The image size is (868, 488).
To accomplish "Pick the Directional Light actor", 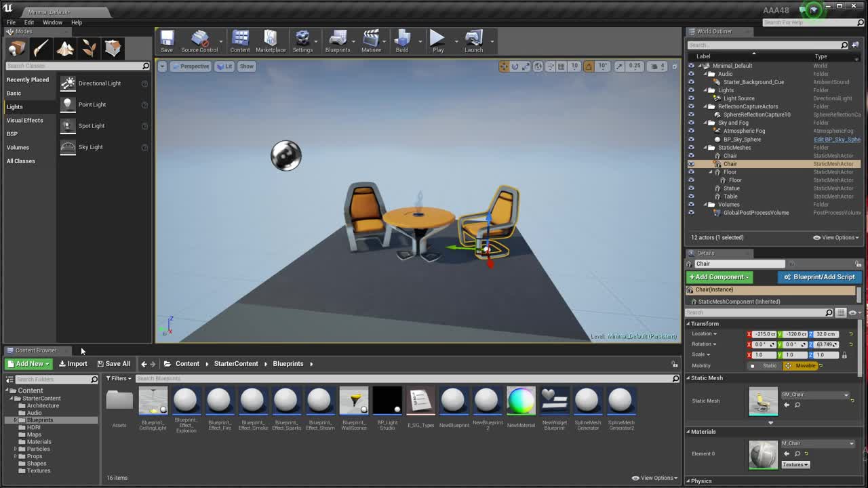I will click(104, 83).
